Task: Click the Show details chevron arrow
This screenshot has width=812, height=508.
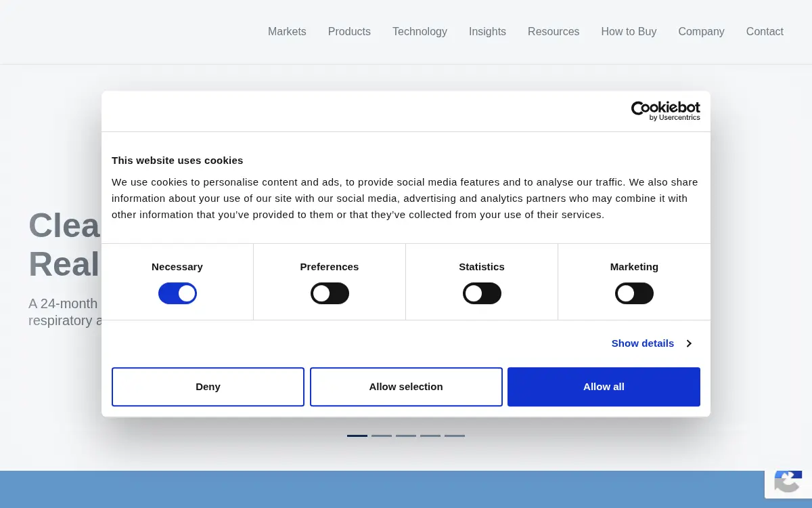Action: (689, 343)
